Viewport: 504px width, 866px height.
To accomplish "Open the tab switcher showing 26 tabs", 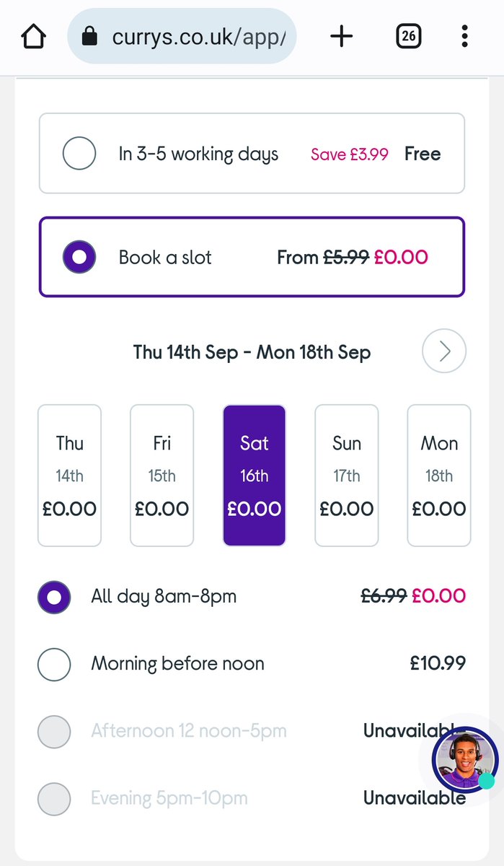I will [x=409, y=36].
